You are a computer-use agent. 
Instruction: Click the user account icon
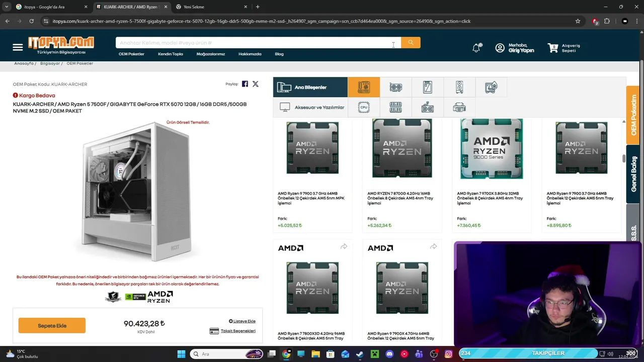pyautogui.click(x=500, y=48)
